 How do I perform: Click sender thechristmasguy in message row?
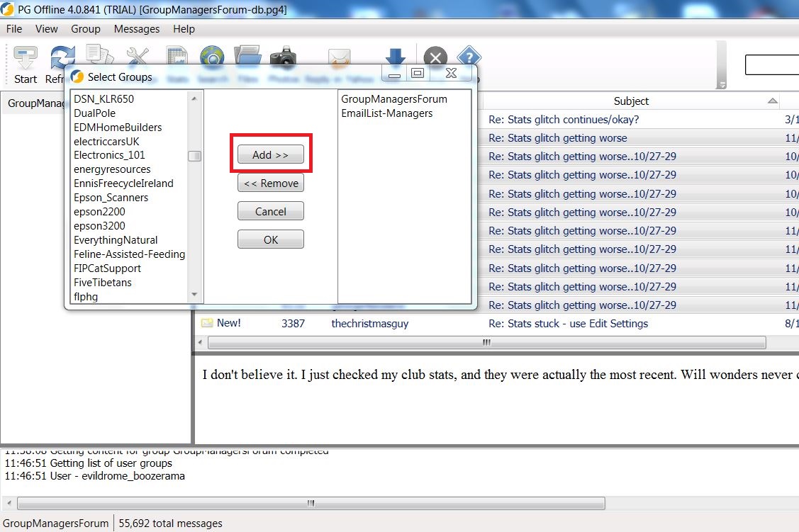click(370, 323)
